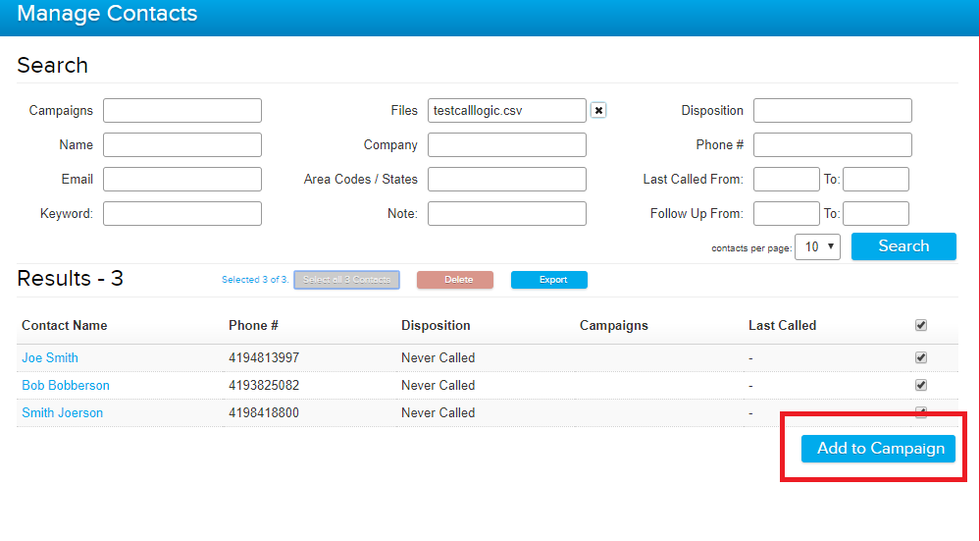
Task: Uncheck the Joe Smith row checkbox
Action: click(920, 357)
